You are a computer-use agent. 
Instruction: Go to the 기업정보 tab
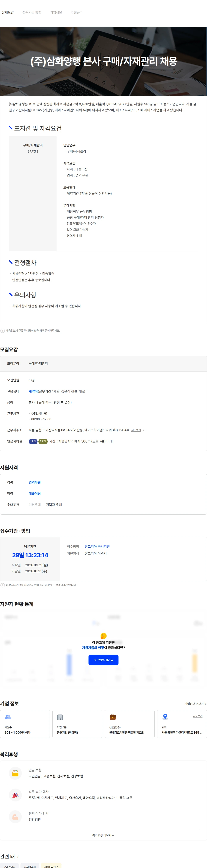point(56,12)
